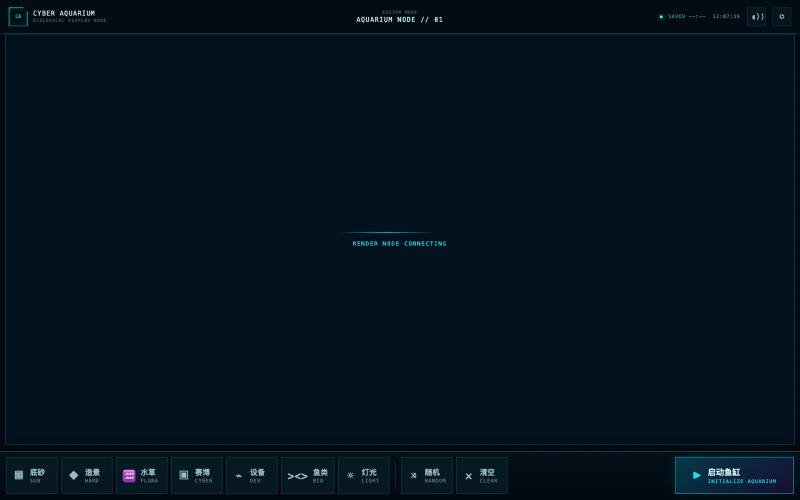Open the 灯光 LIGHT lighting category
The height and width of the screenshot is (500, 800).
364,475
